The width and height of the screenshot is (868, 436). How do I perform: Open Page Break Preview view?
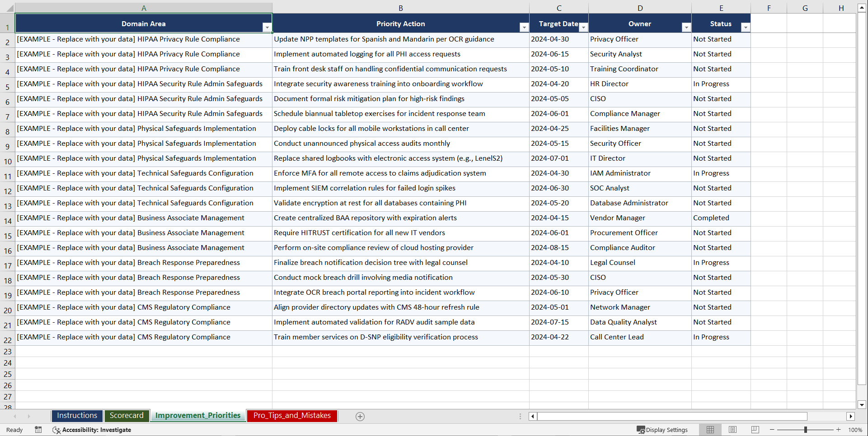[x=755, y=430]
